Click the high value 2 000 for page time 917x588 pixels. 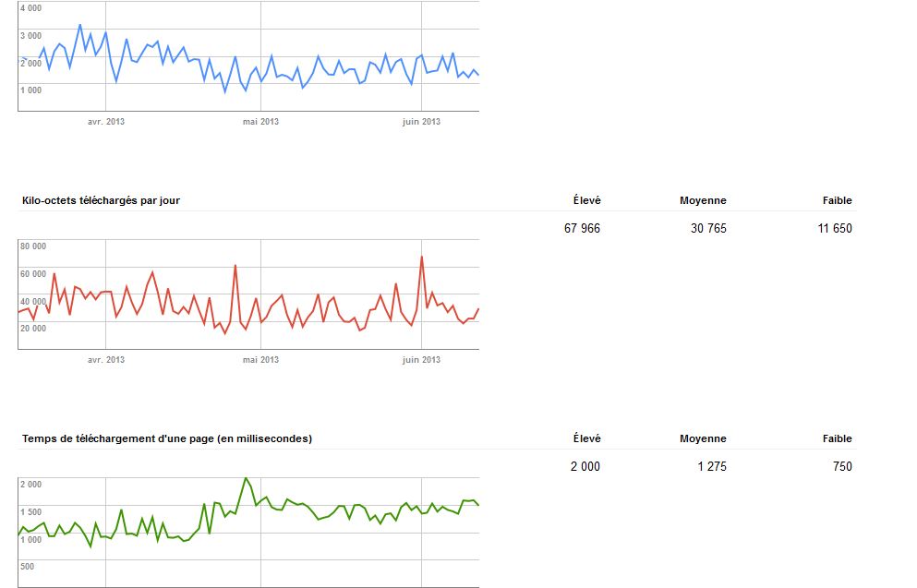point(585,466)
